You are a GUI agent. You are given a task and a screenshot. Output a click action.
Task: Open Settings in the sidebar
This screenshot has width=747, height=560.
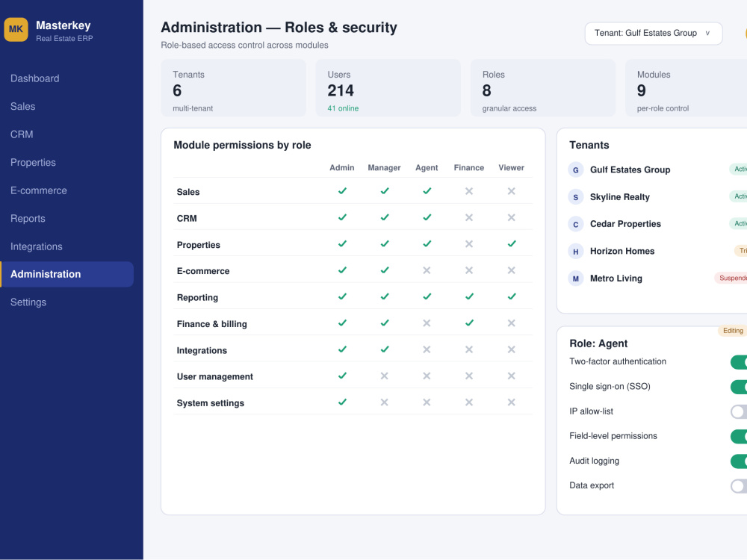click(x=28, y=302)
